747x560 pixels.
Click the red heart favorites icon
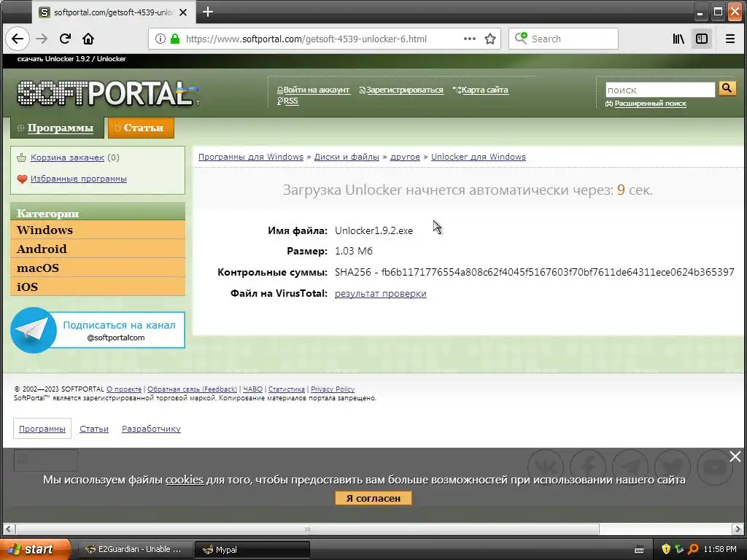click(22, 179)
